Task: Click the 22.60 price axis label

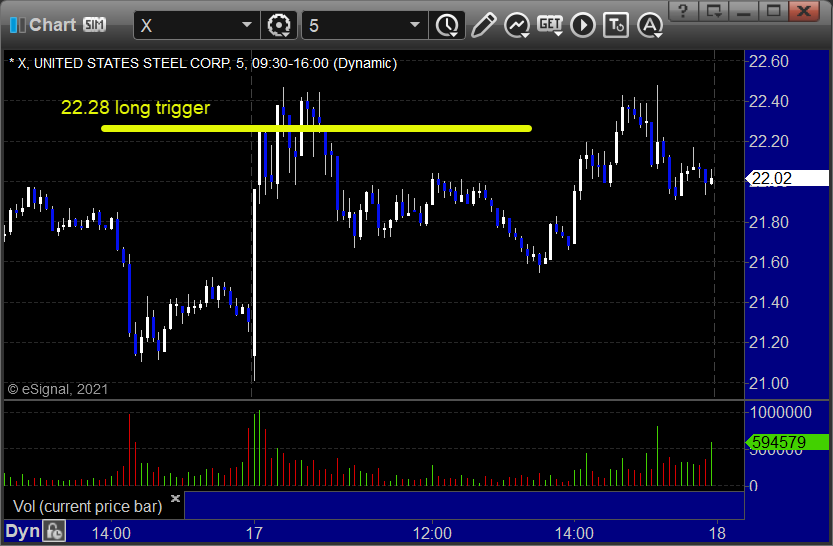Action: pyautogui.click(x=769, y=62)
